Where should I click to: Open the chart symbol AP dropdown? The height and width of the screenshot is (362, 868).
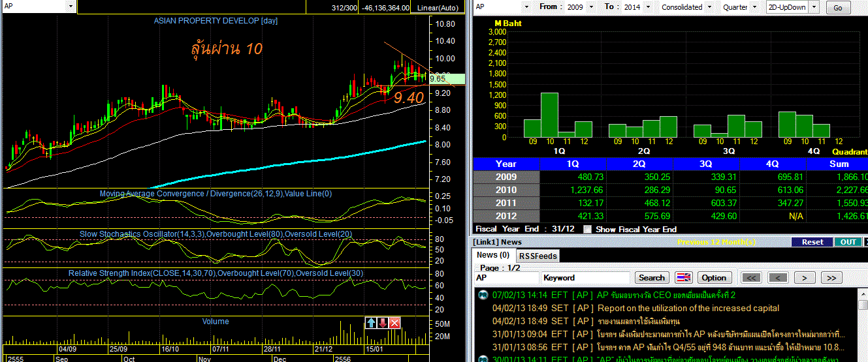point(71,6)
